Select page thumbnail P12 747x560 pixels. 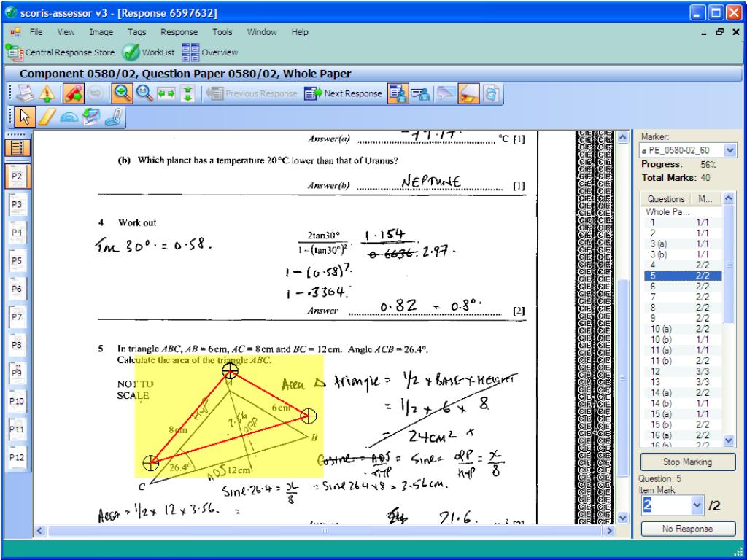point(18,457)
